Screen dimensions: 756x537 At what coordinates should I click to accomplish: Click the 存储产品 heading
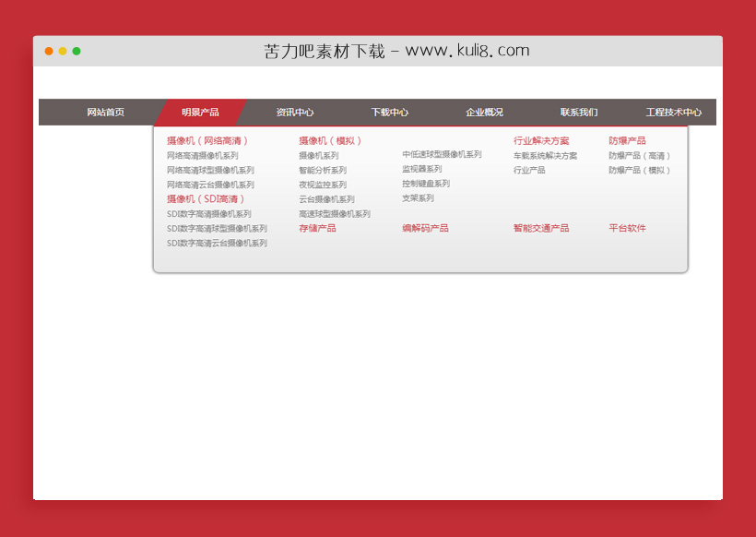[318, 227]
